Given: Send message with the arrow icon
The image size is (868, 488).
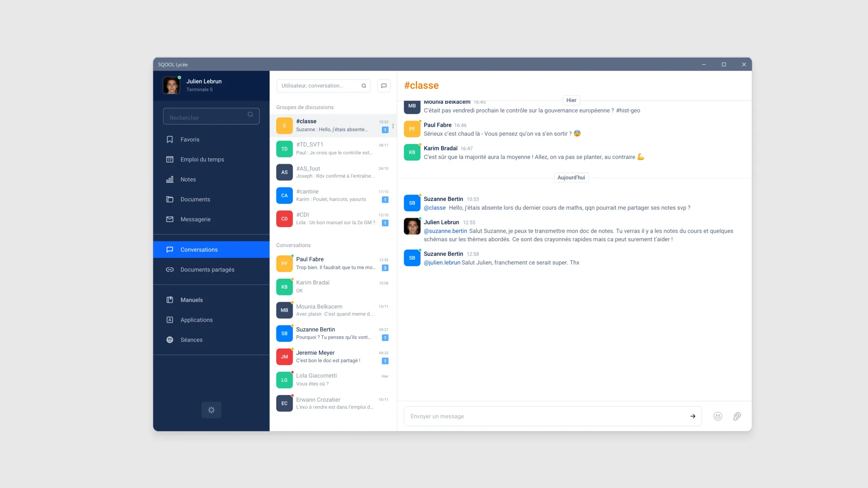Looking at the screenshot, I should 693,416.
